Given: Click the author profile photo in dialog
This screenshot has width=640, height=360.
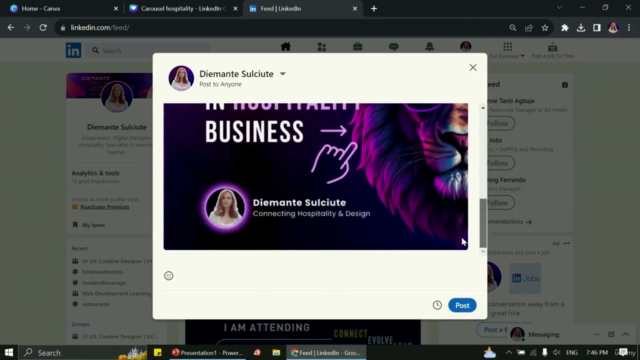Looking at the screenshot, I should click(x=181, y=78).
